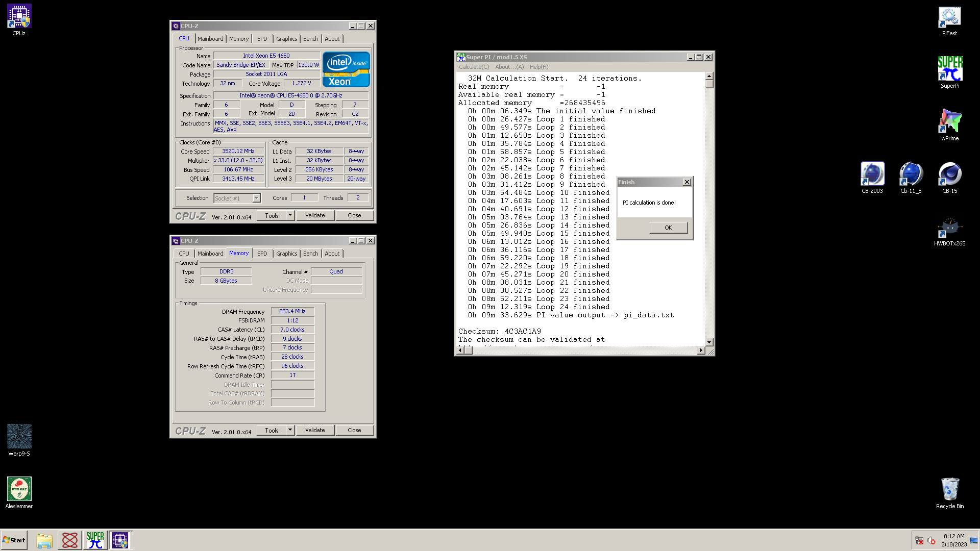
Task: Click Super PI horizontal scrollbar right arrow
Action: [701, 350]
